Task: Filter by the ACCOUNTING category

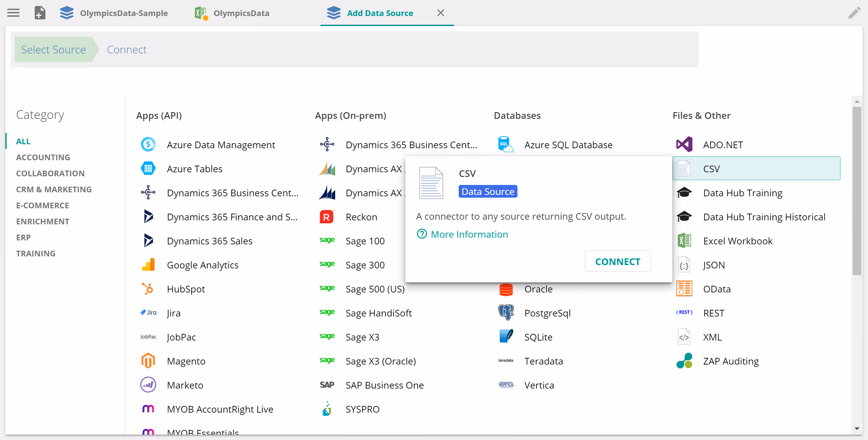Action: (x=43, y=157)
